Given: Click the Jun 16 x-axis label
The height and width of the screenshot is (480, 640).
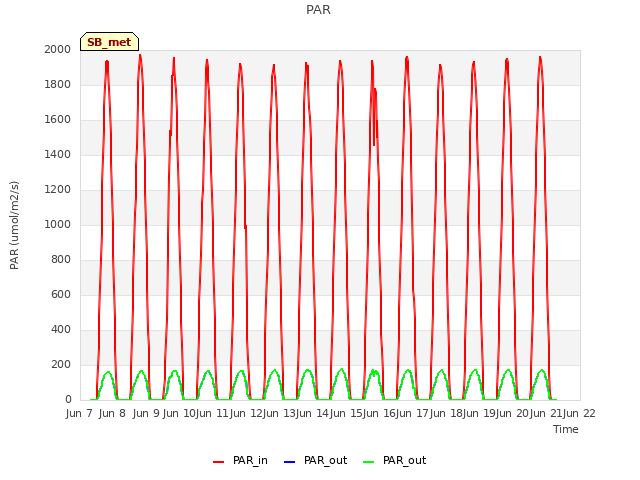Looking at the screenshot, I should (x=380, y=413).
